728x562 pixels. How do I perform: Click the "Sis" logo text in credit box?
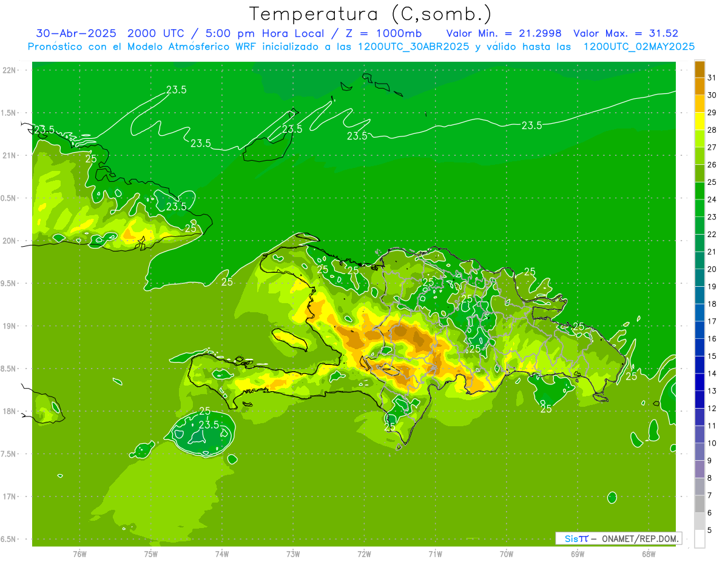(571, 538)
